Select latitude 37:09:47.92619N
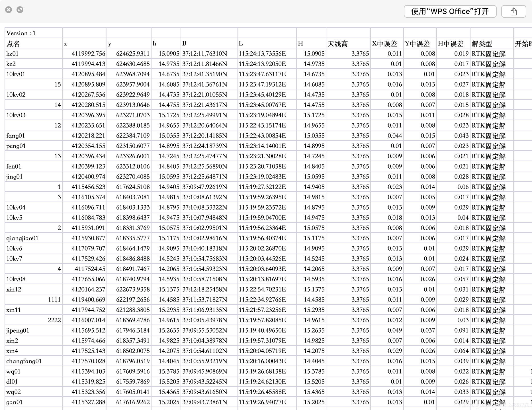This screenshot has height=410, width=532. pyautogui.click(x=209, y=187)
